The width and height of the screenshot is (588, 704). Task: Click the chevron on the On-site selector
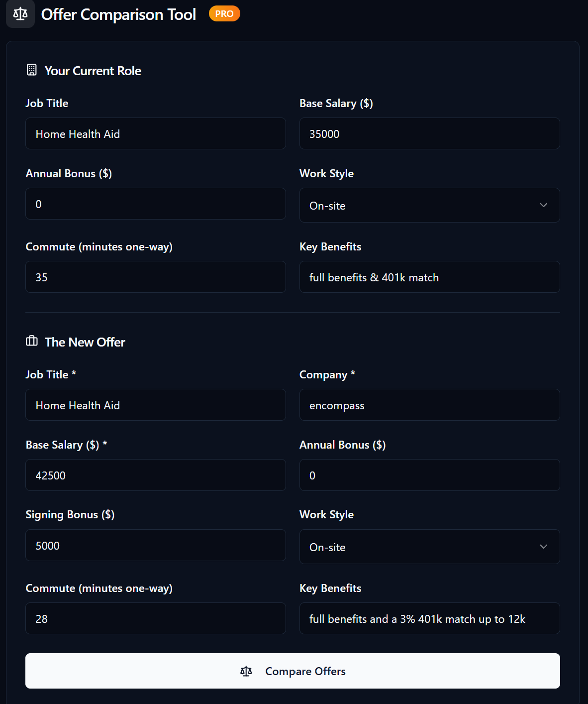coord(544,205)
